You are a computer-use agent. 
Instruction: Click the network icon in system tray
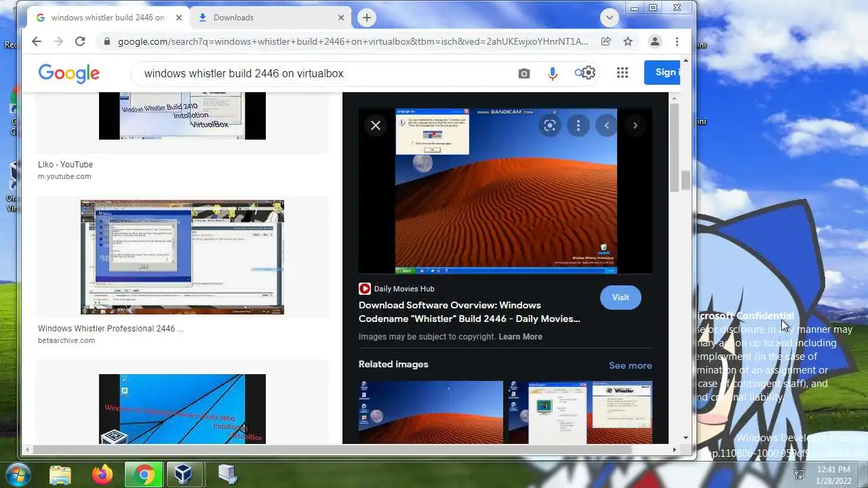pyautogui.click(x=800, y=474)
